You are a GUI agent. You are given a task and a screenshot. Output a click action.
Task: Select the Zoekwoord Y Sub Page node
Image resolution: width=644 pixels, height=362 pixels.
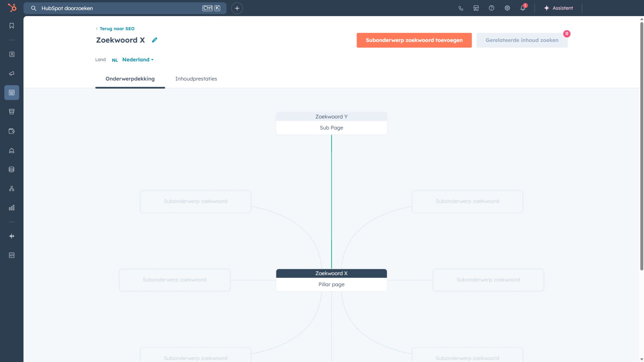[331, 123]
